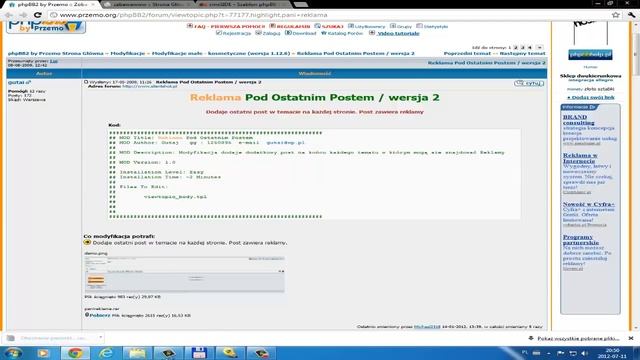640x360 pixels.
Task: Click the Pobierz download link
Action: 100,316
